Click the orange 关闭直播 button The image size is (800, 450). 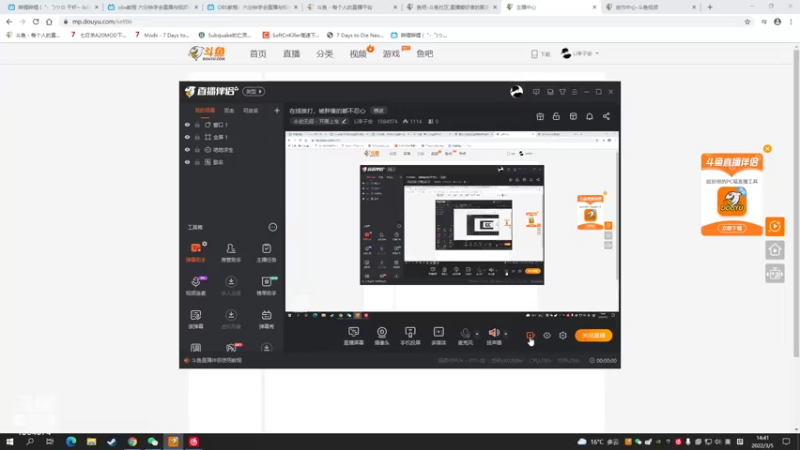pos(593,335)
